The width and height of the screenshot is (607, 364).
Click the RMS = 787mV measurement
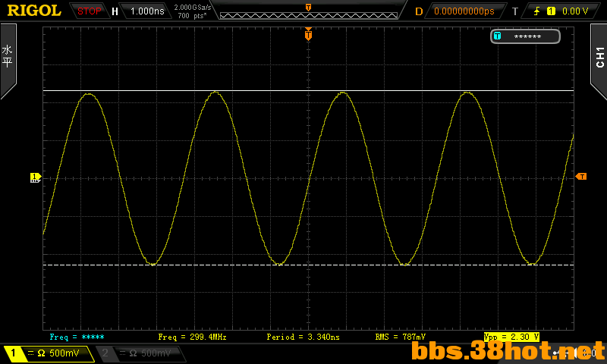pos(401,337)
